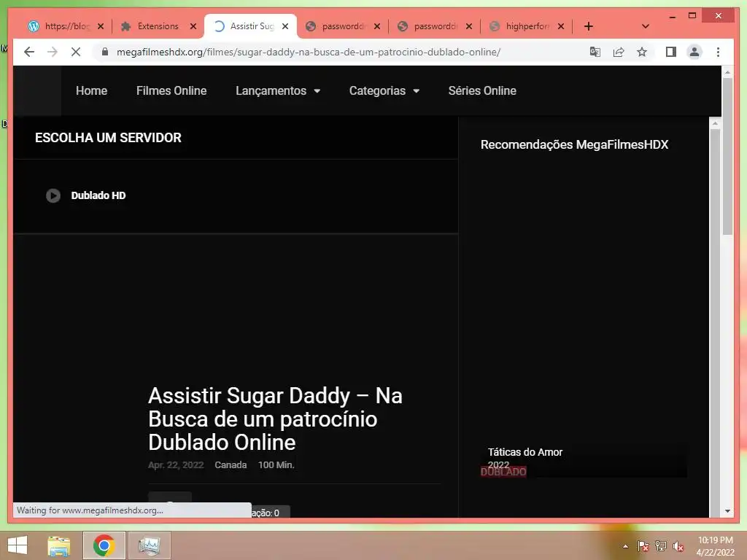This screenshot has height=560, width=747.
Task: Click the DUBLADO badge
Action: point(503,472)
